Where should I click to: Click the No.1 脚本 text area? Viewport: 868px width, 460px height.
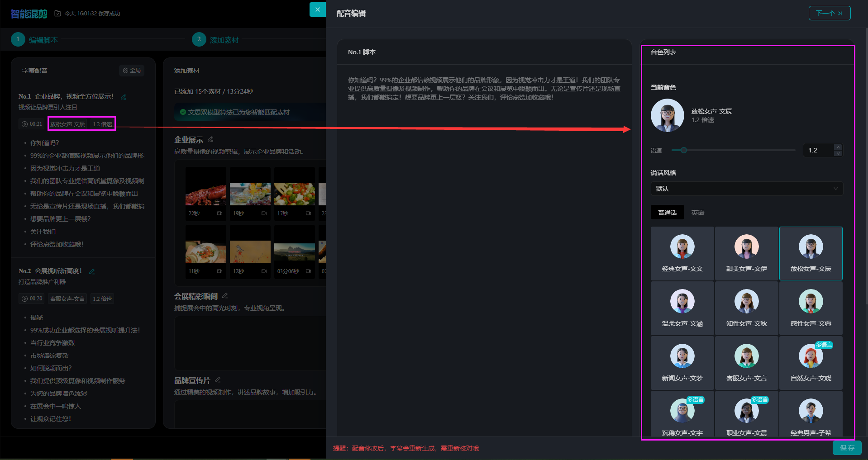pos(484,89)
